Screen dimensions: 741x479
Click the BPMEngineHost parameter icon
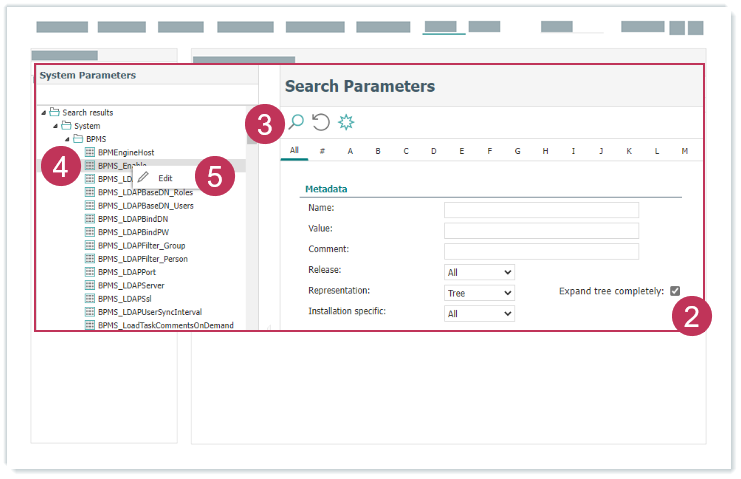(x=90, y=151)
